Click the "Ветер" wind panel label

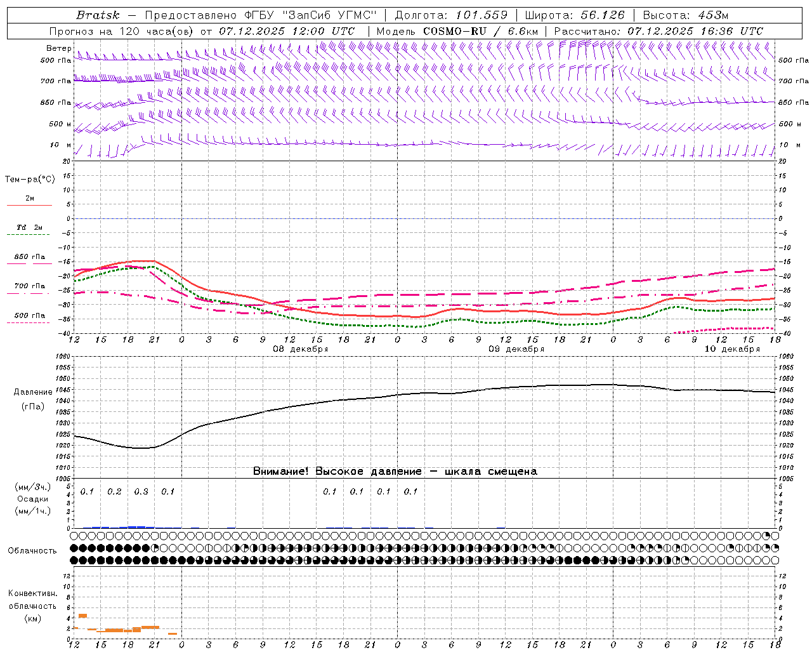[x=59, y=48]
